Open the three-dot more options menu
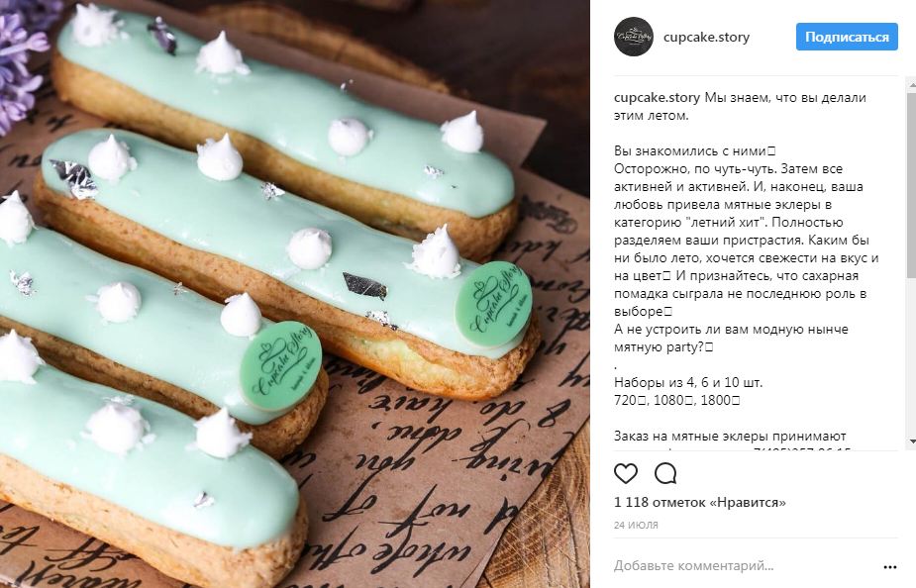This screenshot has width=916, height=588. 889,567
